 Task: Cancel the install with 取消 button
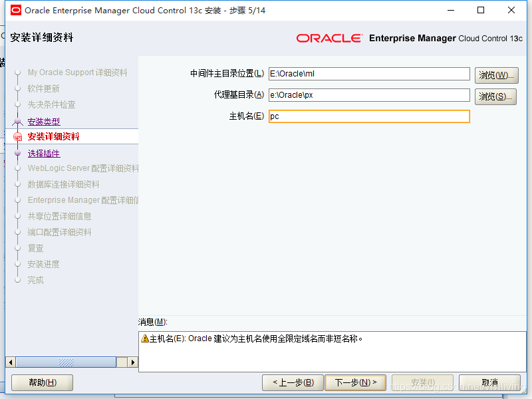click(489, 383)
